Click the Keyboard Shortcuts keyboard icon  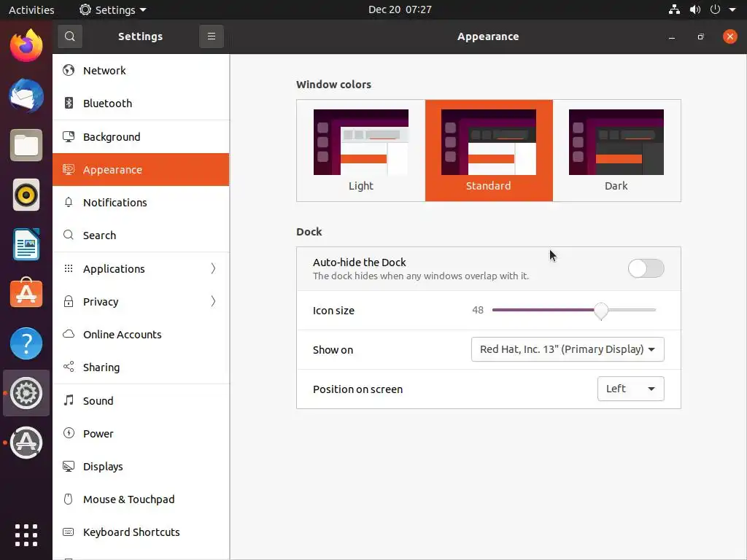tap(69, 532)
